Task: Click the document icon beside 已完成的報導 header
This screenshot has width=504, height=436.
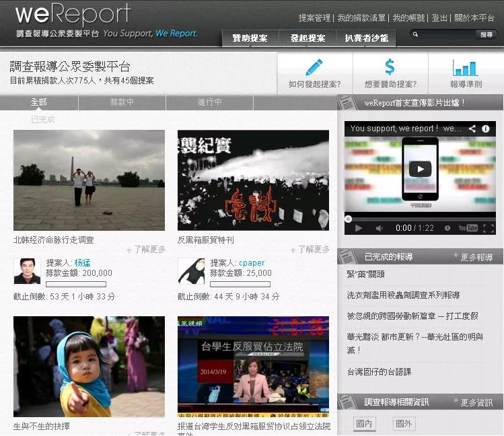Action: [347, 256]
